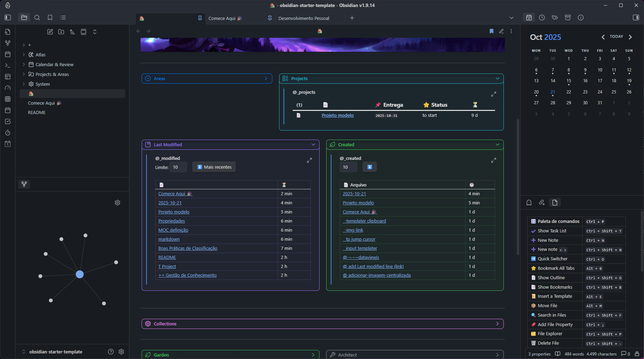Screen dimensions: 644x359
Task: Expand the Collections callout
Action: pos(497,324)
